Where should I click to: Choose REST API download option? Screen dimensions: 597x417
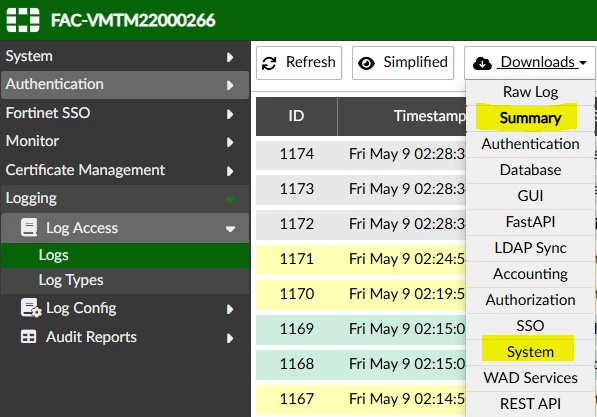[x=530, y=404]
